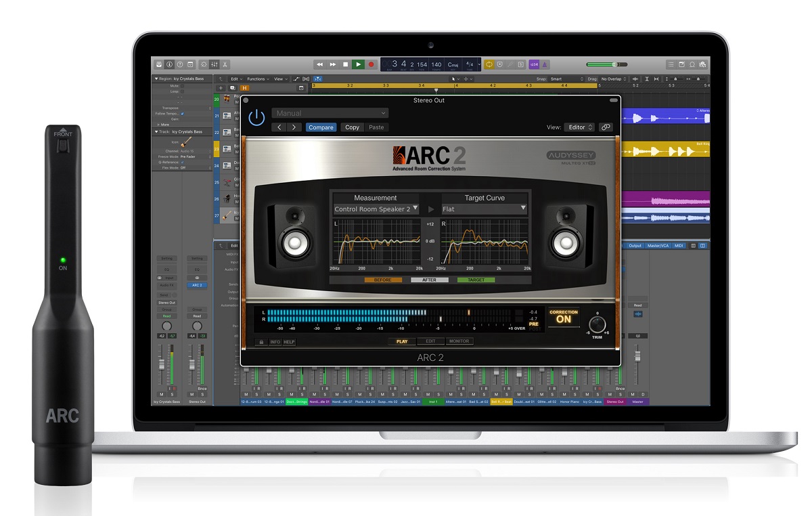Toggle the Compare button
This screenshot has height=516, width=812.
coord(321,127)
